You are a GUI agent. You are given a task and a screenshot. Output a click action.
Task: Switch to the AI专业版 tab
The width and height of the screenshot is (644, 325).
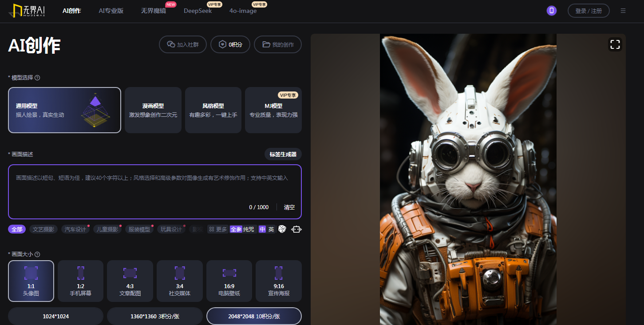111,11
